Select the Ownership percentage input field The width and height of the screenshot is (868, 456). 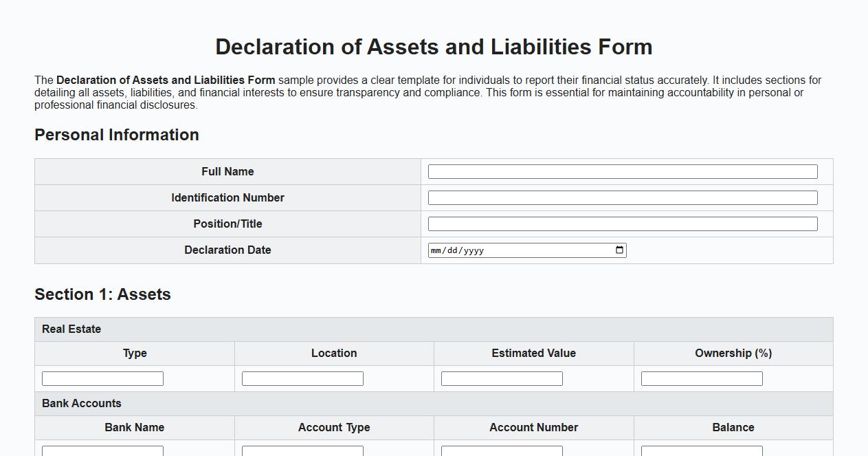[x=701, y=378]
